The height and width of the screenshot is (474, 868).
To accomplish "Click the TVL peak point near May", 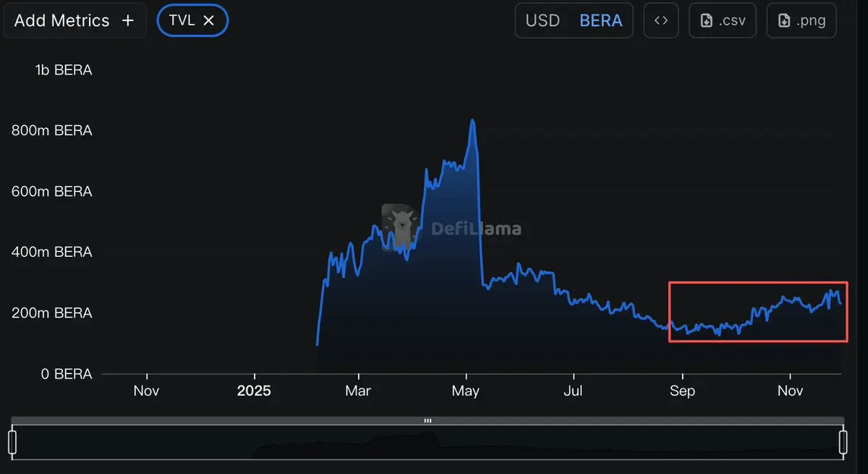I will click(x=472, y=120).
